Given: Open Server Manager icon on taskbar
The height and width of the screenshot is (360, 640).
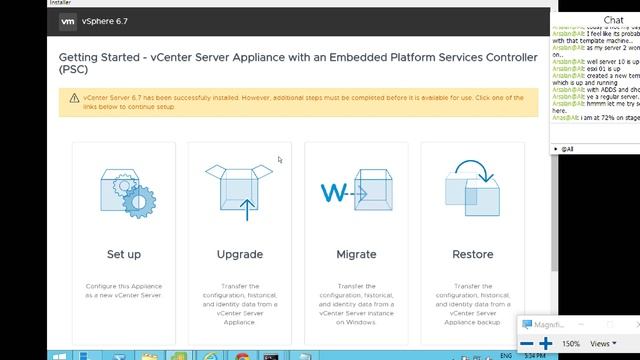Looking at the screenshot, I should point(84,356).
